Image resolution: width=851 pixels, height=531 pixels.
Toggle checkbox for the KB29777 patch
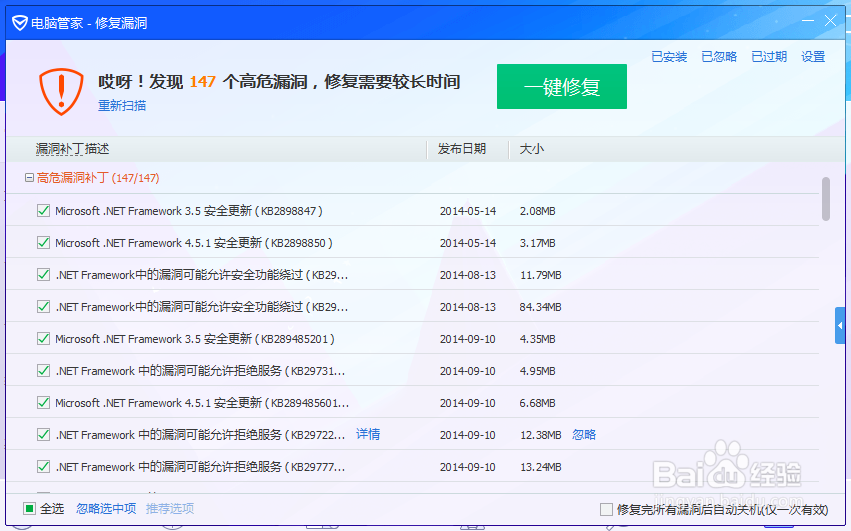[43, 466]
